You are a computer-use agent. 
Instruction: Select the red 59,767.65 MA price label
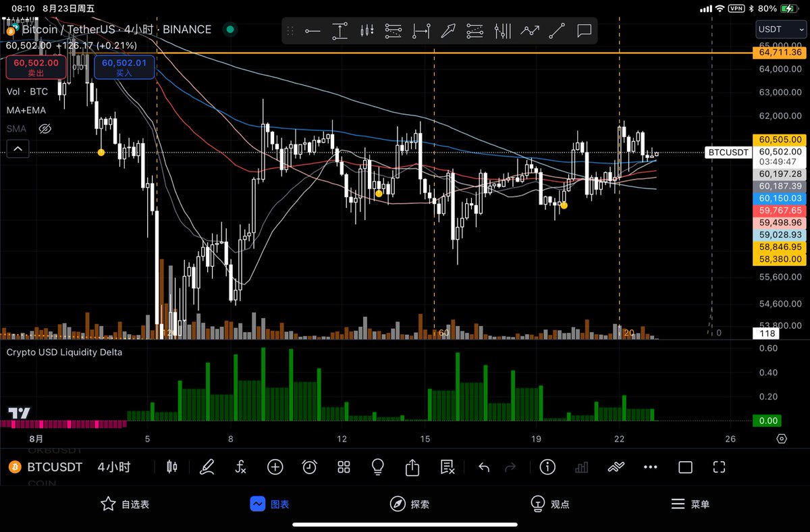[780, 210]
